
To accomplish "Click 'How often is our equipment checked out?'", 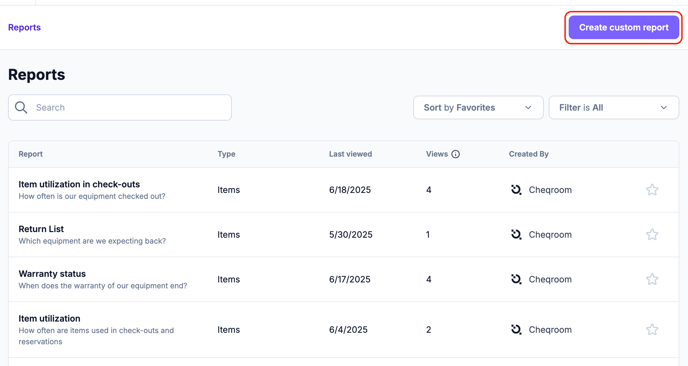I will pos(92,196).
